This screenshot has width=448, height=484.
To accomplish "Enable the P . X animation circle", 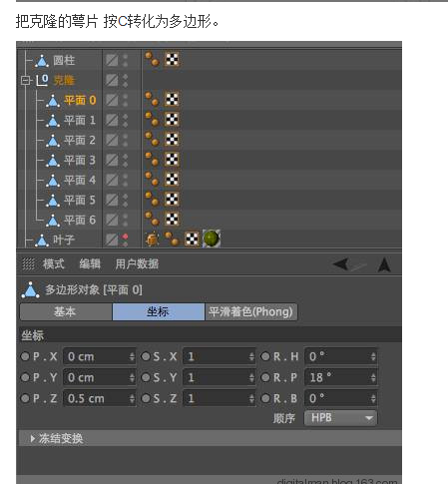I will (25, 356).
